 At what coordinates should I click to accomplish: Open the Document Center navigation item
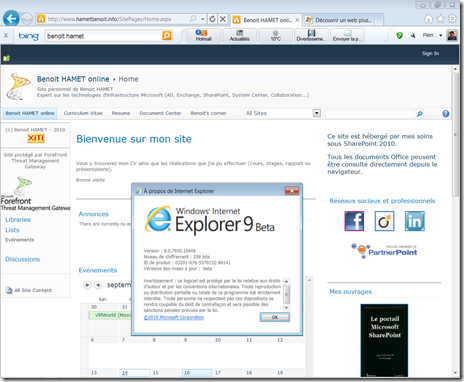(x=160, y=113)
